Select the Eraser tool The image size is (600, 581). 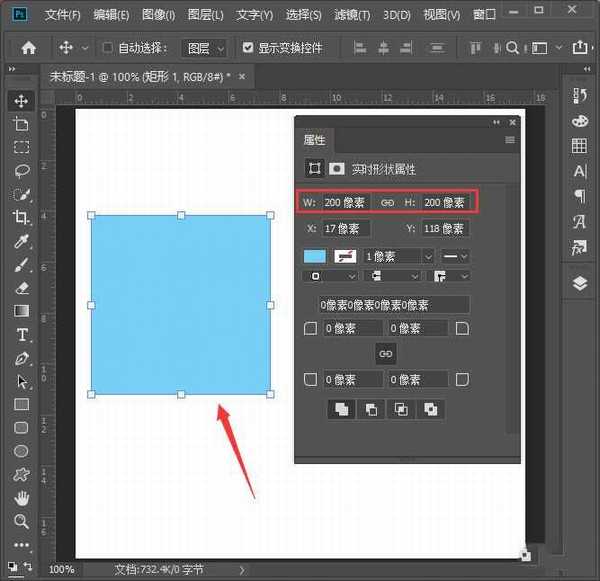21,288
